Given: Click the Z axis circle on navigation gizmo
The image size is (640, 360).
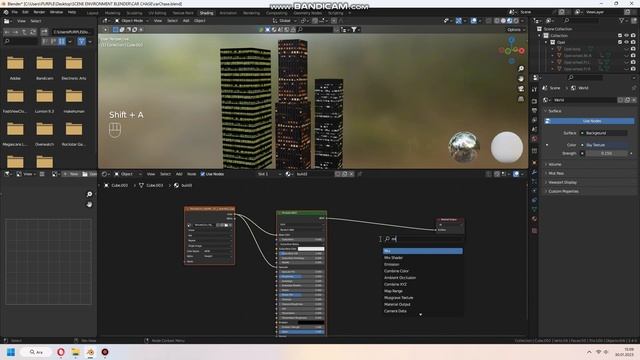Looking at the screenshot, I should [511, 40].
